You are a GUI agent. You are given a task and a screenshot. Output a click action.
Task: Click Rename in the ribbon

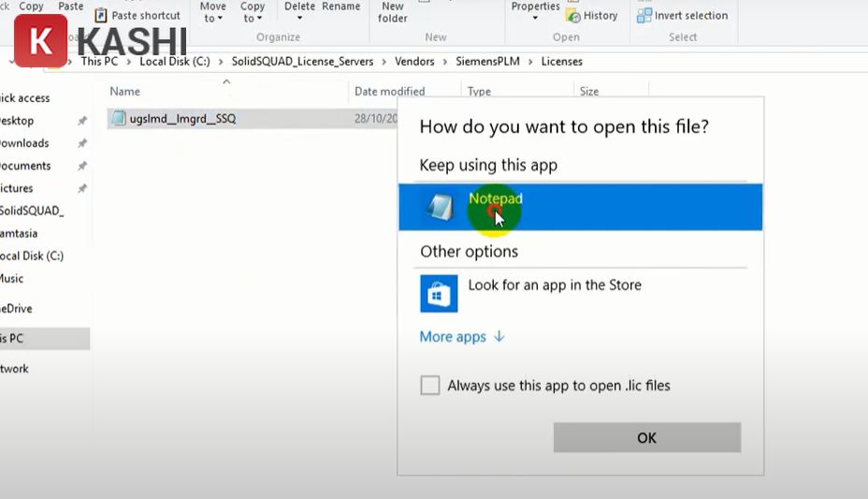tap(341, 7)
